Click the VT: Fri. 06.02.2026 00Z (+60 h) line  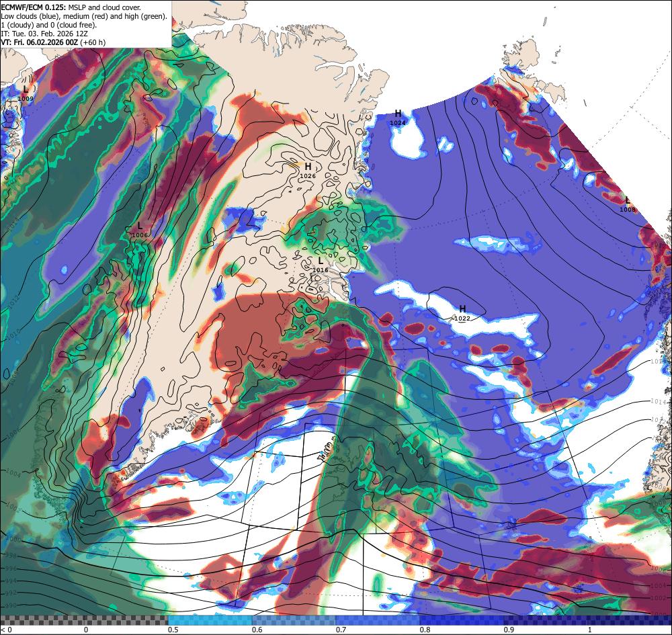tap(53, 42)
